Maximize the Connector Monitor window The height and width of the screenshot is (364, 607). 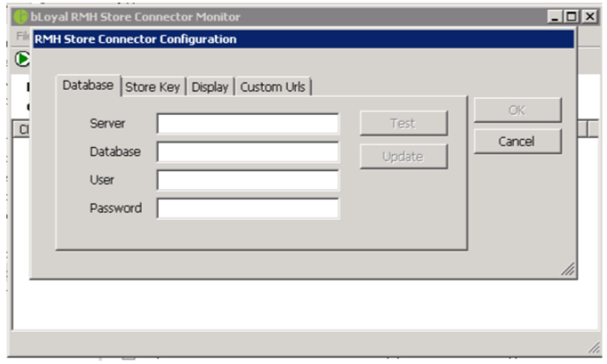coord(570,16)
